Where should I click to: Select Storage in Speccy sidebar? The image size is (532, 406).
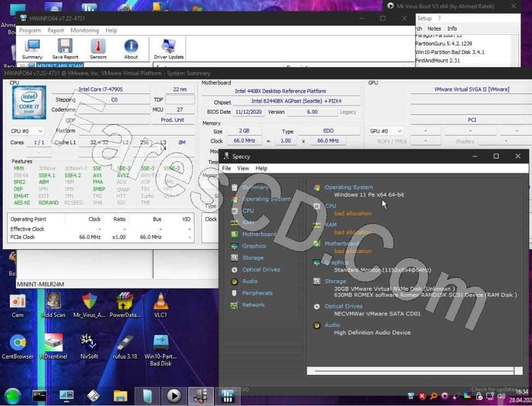click(x=253, y=258)
